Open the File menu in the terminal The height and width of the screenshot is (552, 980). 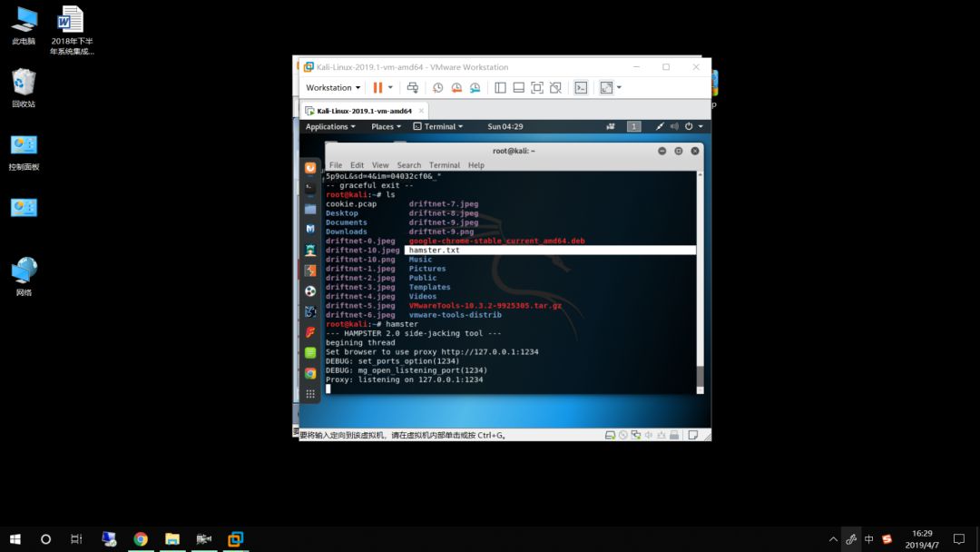click(x=336, y=165)
